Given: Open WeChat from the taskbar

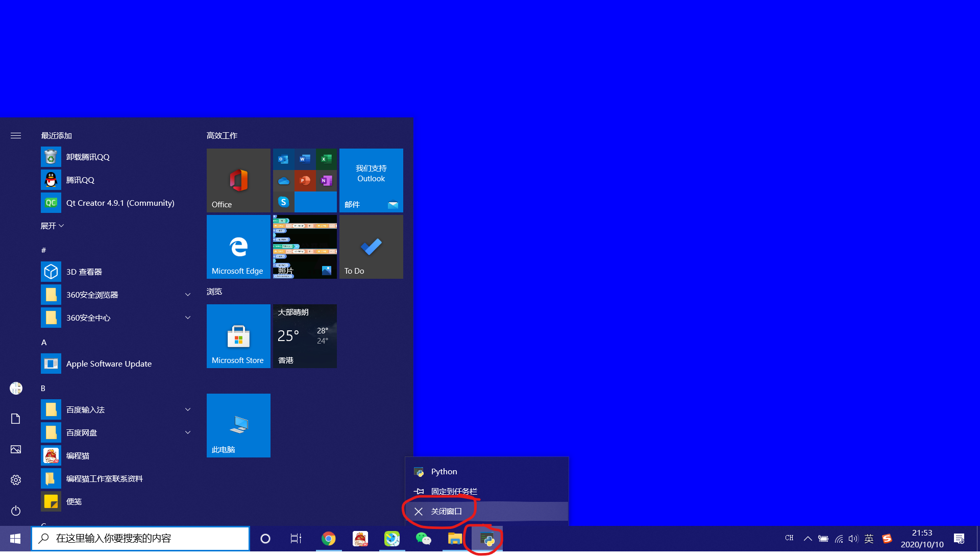Looking at the screenshot, I should [424, 538].
